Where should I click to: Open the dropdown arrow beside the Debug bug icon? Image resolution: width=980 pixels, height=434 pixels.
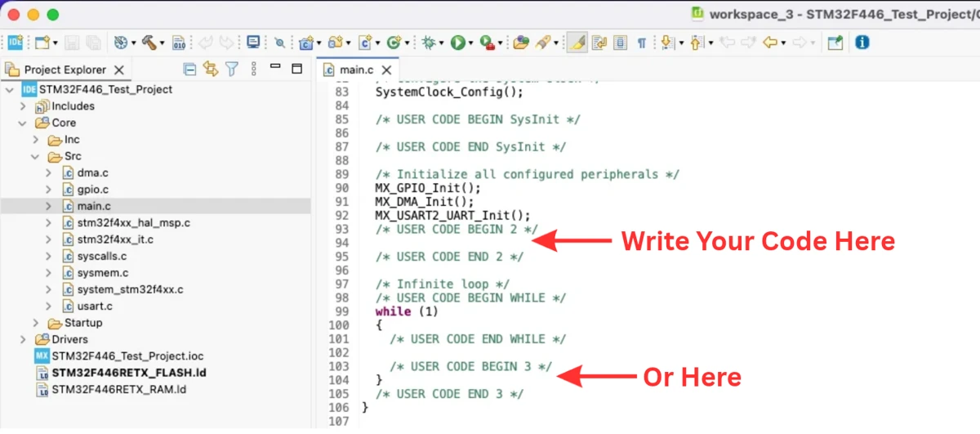(x=441, y=43)
